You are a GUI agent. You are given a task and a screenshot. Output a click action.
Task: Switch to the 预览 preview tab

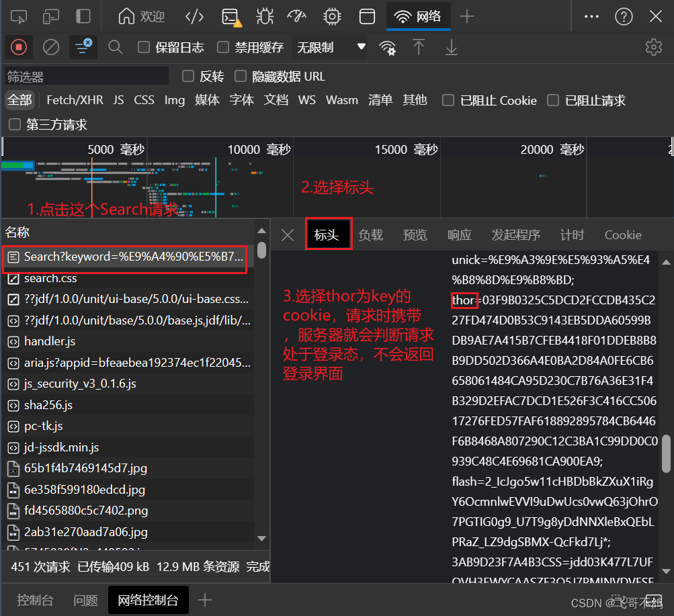415,235
